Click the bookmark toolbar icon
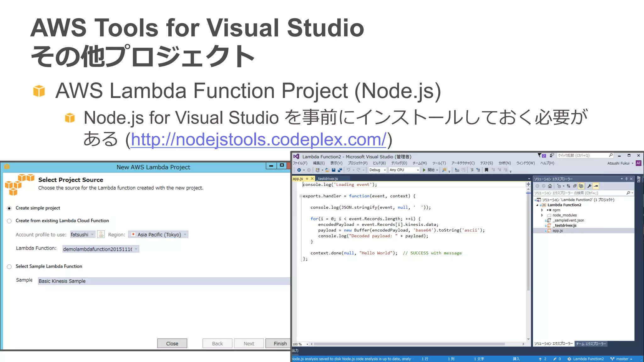 coord(486,170)
